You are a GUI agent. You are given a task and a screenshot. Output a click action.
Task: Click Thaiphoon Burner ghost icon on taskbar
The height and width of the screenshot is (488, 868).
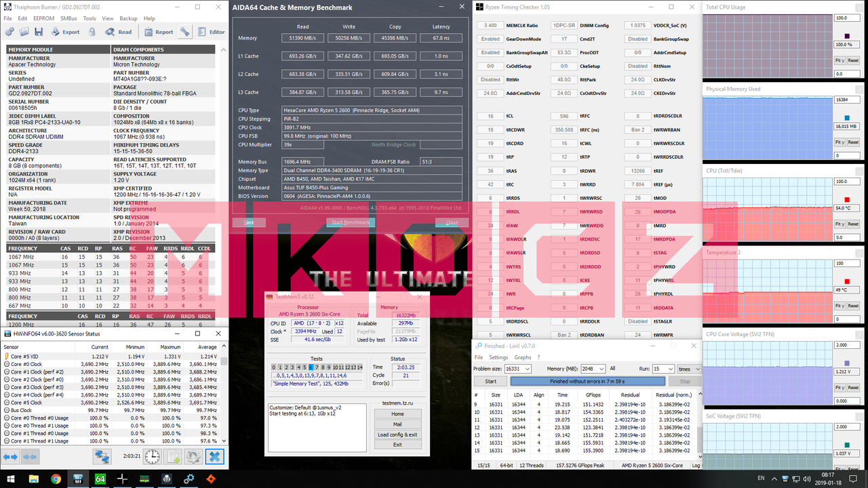click(167, 479)
